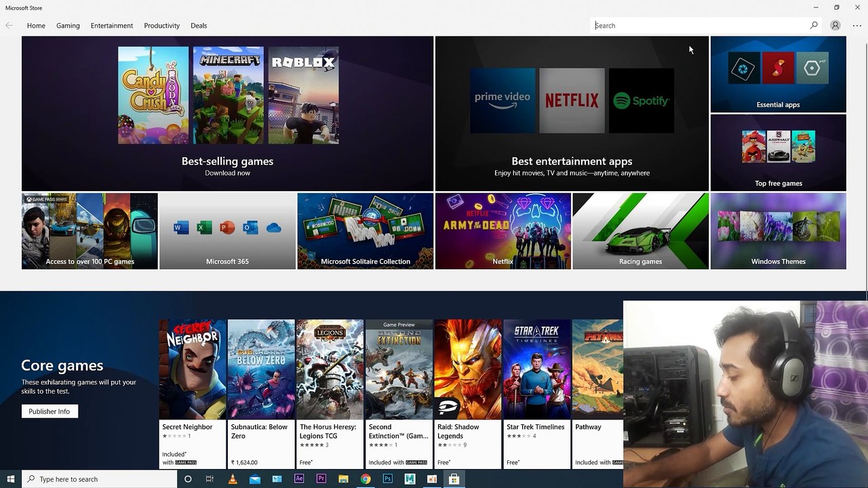Open the Microsoft 365 tile
The height and width of the screenshot is (488, 868).
click(x=227, y=231)
